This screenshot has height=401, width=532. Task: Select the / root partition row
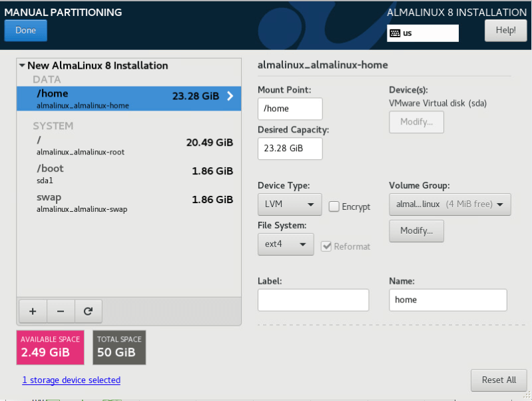click(129, 145)
